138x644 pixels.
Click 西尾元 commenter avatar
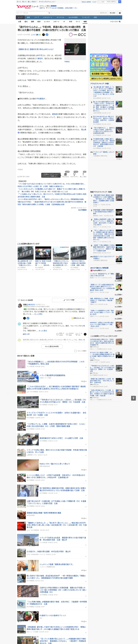(20, 305)
